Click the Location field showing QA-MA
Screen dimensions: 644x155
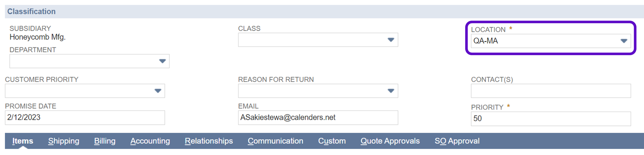coord(543,41)
